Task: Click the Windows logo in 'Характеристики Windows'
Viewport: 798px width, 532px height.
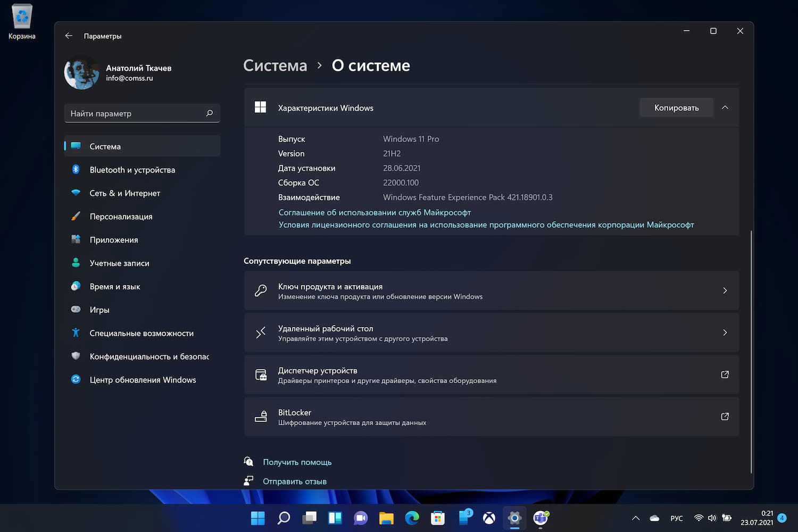Action: (260, 107)
